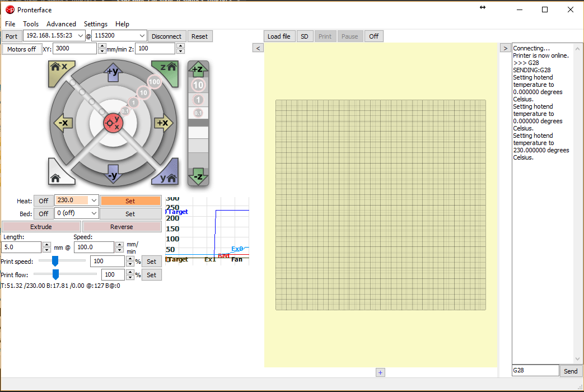Toggle Motors off

[22, 49]
